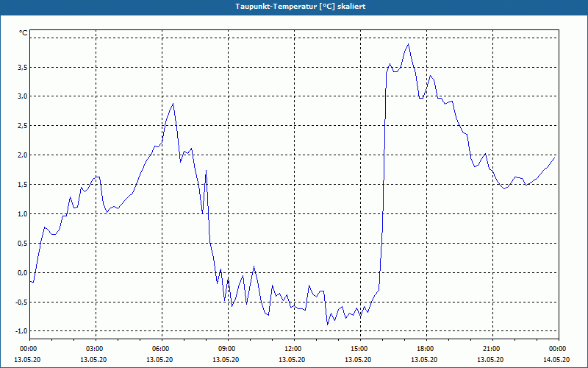Click the 13.05.20 date under 03:00
This screenshot has height=368, width=588.
pos(94,359)
